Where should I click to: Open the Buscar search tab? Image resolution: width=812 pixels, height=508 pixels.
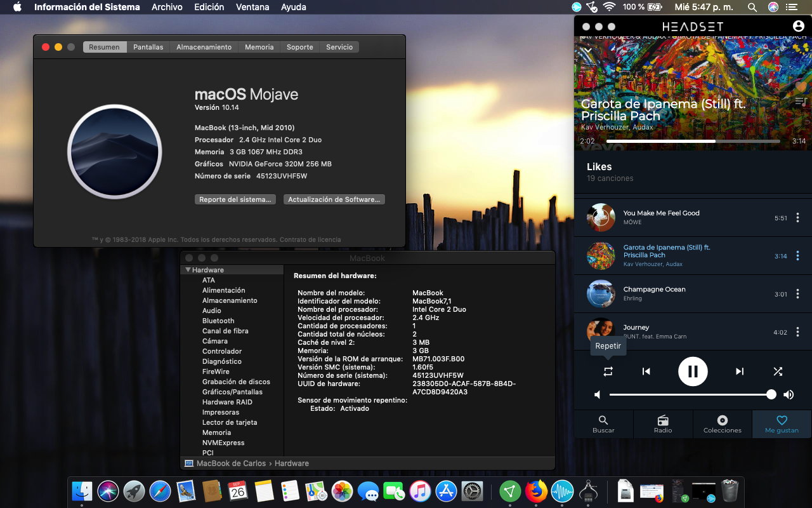[x=603, y=424]
